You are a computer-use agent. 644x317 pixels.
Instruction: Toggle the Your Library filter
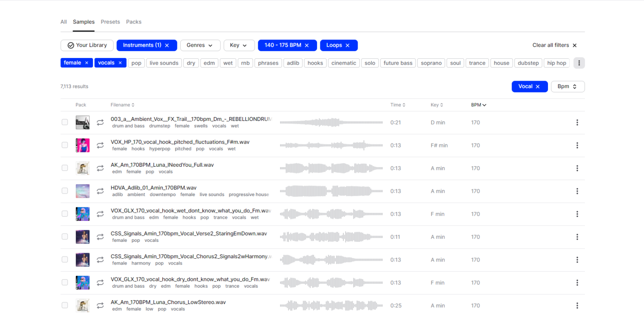[x=87, y=45]
